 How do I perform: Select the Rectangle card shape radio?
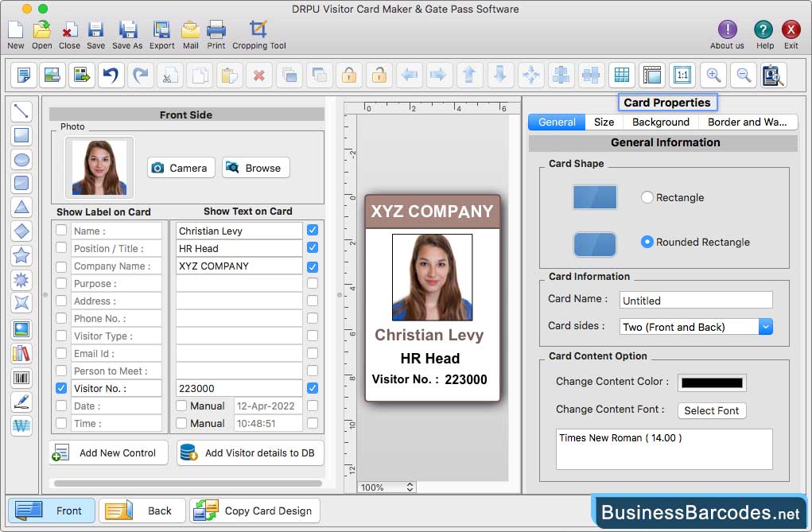pyautogui.click(x=647, y=197)
